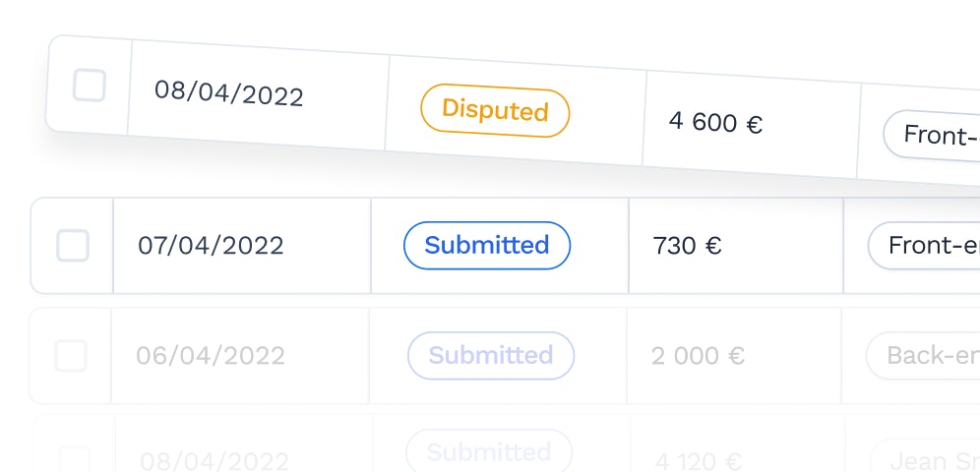This screenshot has width=980, height=472.
Task: Click the 2 000 € amount cell
Action: [x=698, y=356]
